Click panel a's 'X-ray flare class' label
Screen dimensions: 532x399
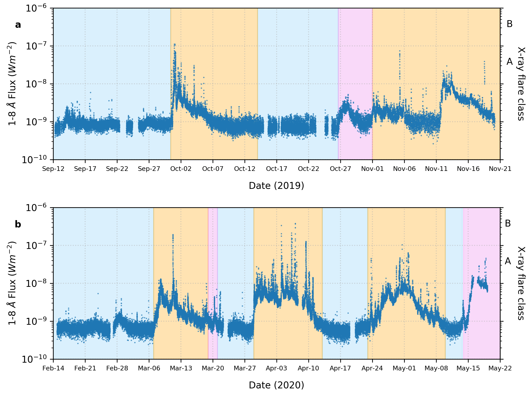[x=521, y=84]
